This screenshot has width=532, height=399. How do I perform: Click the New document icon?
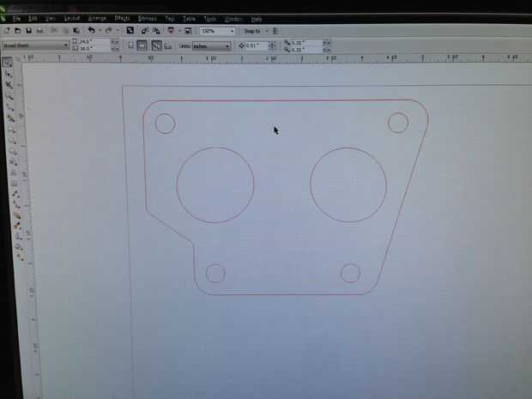pyautogui.click(x=7, y=31)
